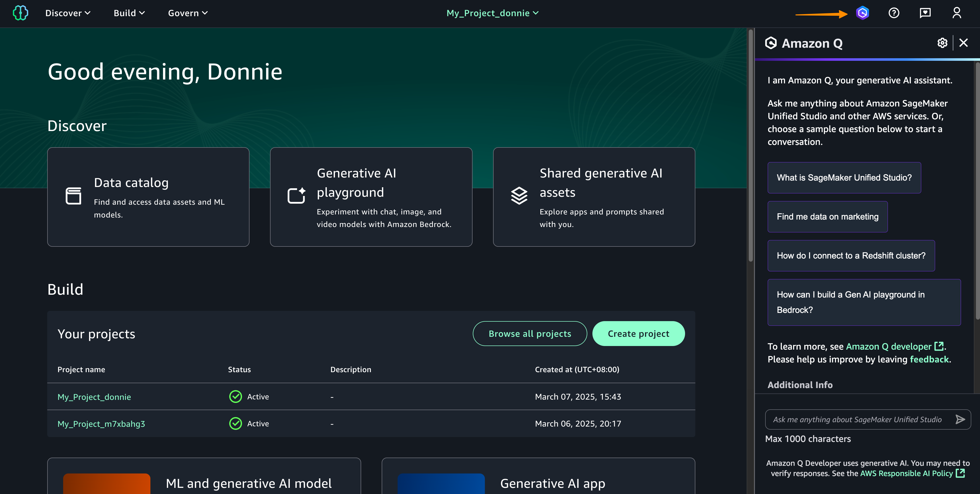Screen dimensions: 980x494
Task: Expand the Build menu
Action: (x=129, y=13)
